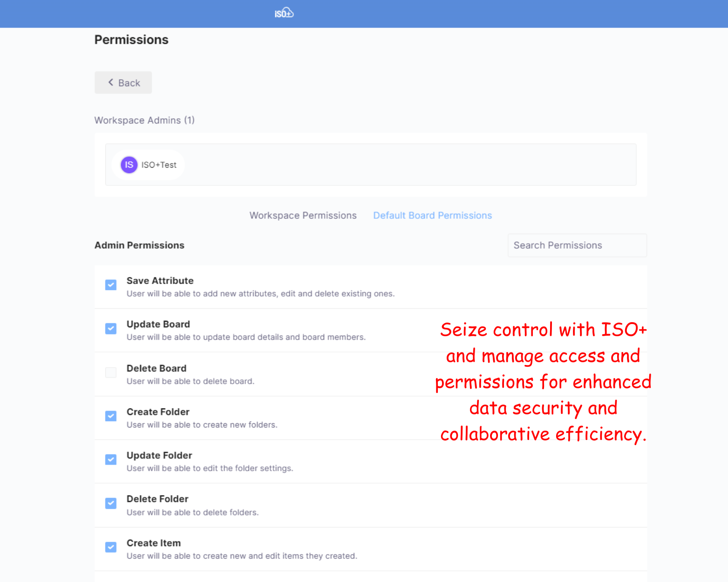Toggle the Create Folder checkbox
Image resolution: width=728 pixels, height=582 pixels.
click(x=111, y=416)
